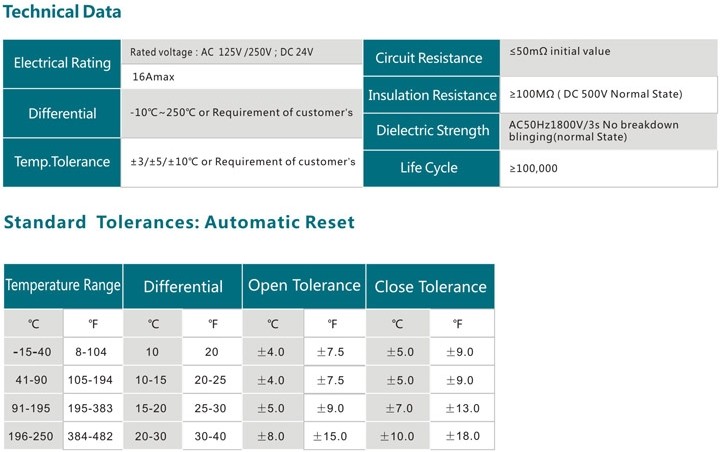The image size is (724, 452).
Task: Click the Technical Data heading
Action: [x=62, y=13]
